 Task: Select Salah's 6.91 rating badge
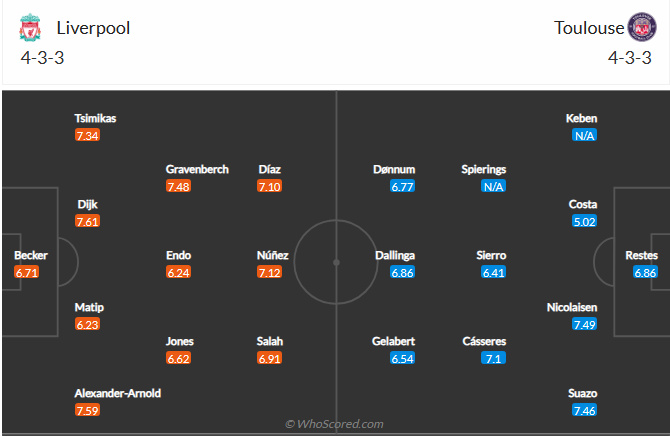269,358
